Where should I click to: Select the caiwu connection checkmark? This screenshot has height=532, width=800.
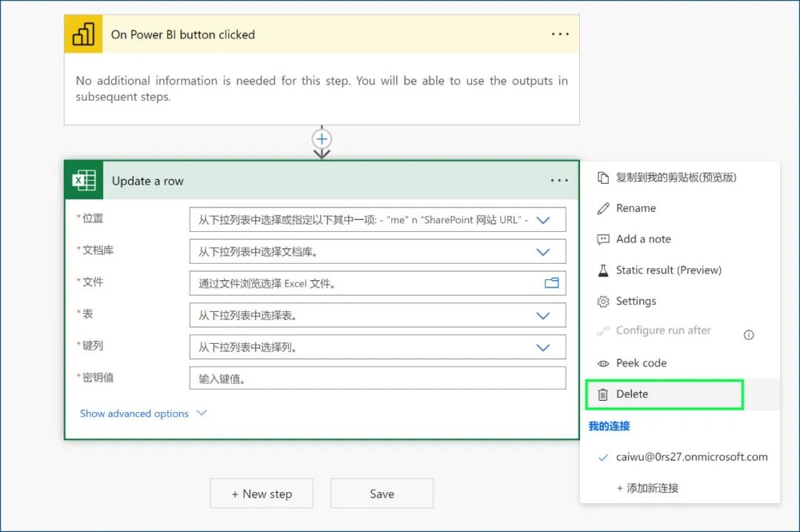(602, 457)
